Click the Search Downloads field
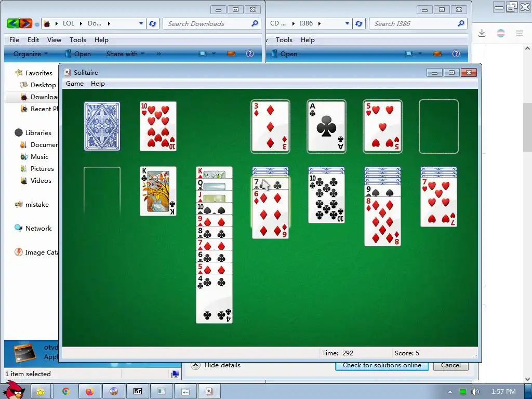This screenshot has height=399, width=532. coord(212,23)
